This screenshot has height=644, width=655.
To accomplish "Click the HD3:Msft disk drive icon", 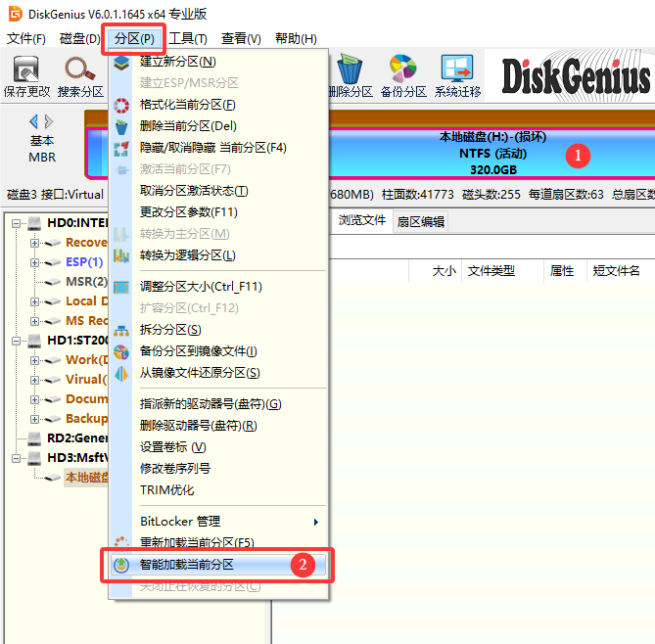I will click(34, 458).
